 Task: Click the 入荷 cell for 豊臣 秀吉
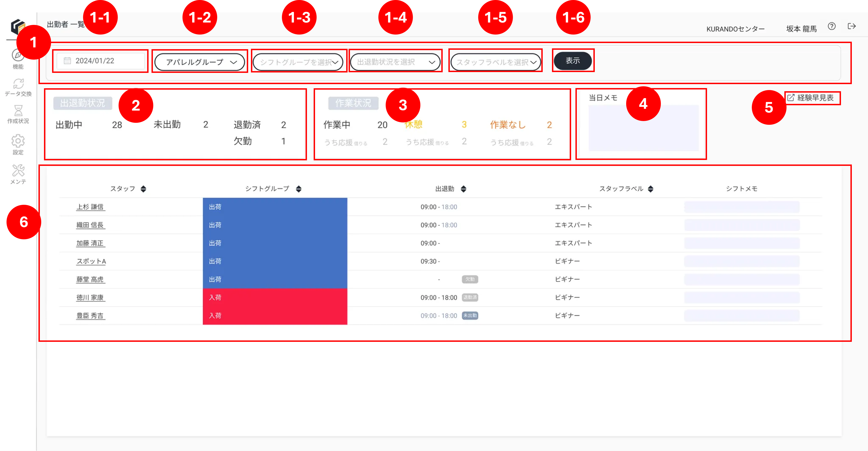point(275,316)
